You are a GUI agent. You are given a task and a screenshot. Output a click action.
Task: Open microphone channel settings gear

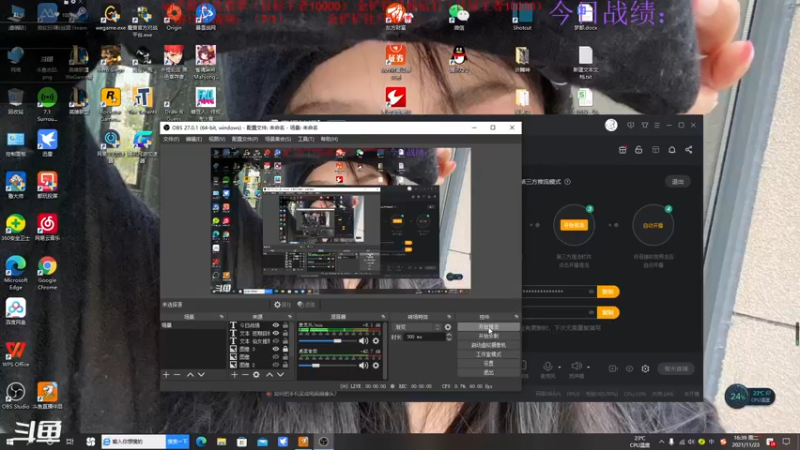click(376, 341)
